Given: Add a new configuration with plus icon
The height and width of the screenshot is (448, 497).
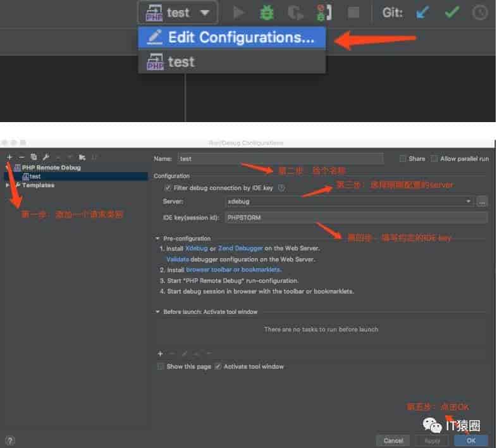Looking at the screenshot, I should point(9,157).
